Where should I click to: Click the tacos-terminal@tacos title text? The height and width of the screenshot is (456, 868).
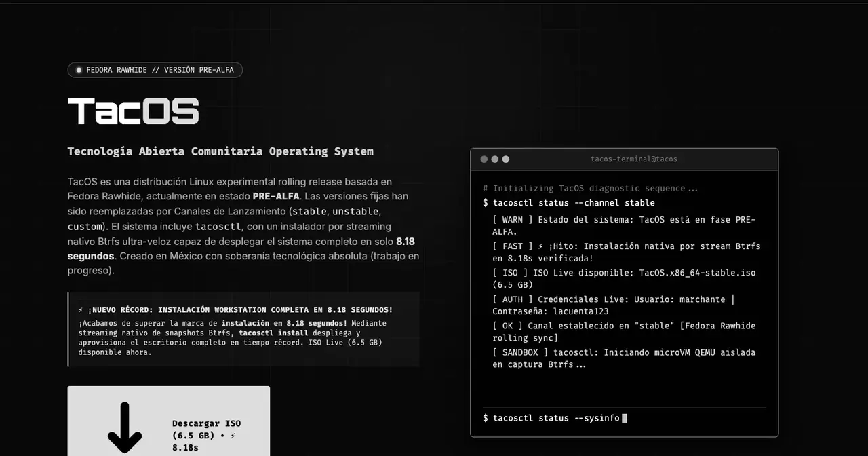pyautogui.click(x=634, y=159)
